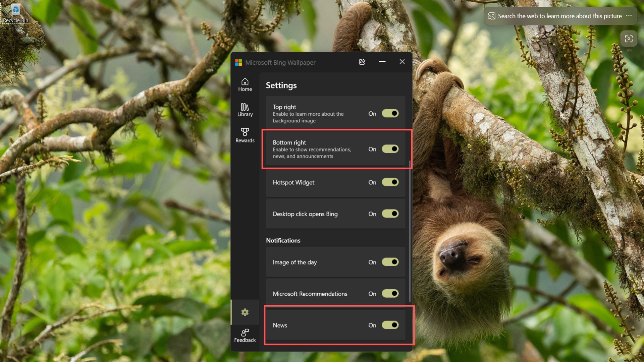Open the Feedback section

pyautogui.click(x=245, y=336)
